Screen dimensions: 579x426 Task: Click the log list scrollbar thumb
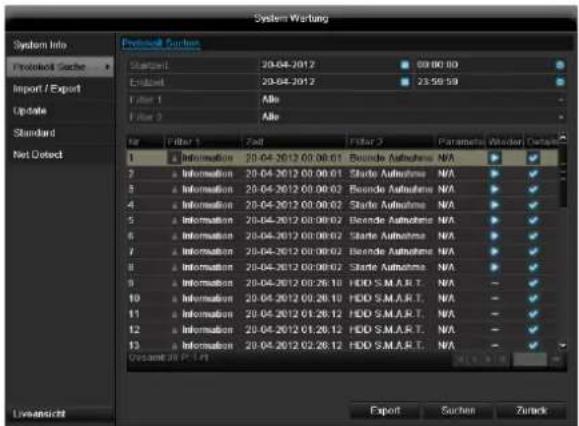tap(563, 175)
